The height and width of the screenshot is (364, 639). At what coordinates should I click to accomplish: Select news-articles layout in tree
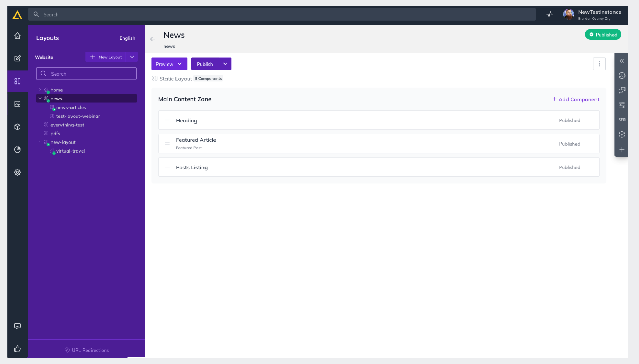click(71, 107)
